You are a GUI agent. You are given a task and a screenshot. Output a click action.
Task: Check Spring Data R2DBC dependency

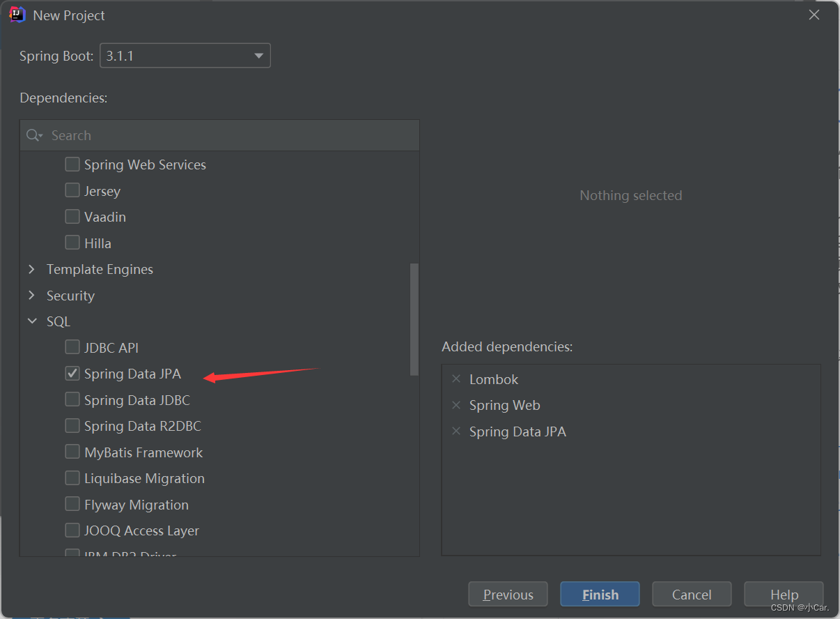72,426
